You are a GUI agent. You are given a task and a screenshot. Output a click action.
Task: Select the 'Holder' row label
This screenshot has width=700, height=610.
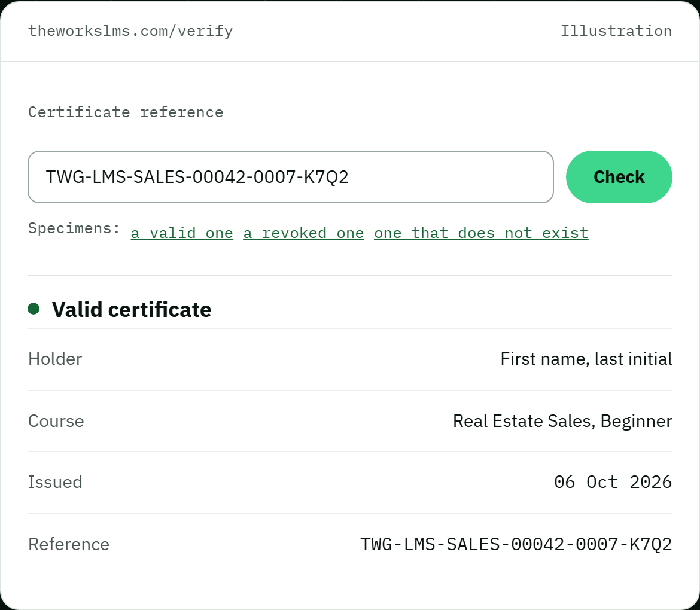pos(55,359)
